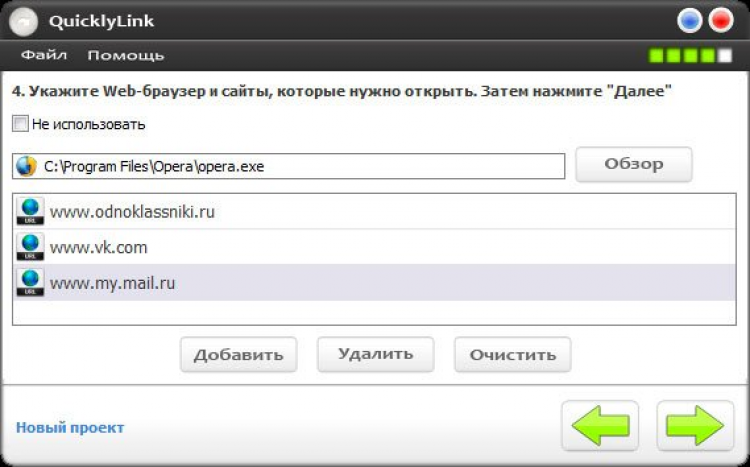The width and height of the screenshot is (750, 467).
Task: Click the QuicklyLink app logo icon
Action: pos(23,21)
